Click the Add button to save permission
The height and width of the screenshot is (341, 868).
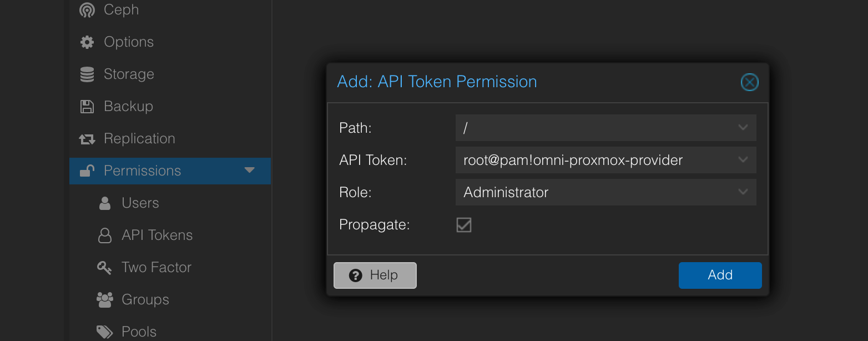pyautogui.click(x=720, y=275)
